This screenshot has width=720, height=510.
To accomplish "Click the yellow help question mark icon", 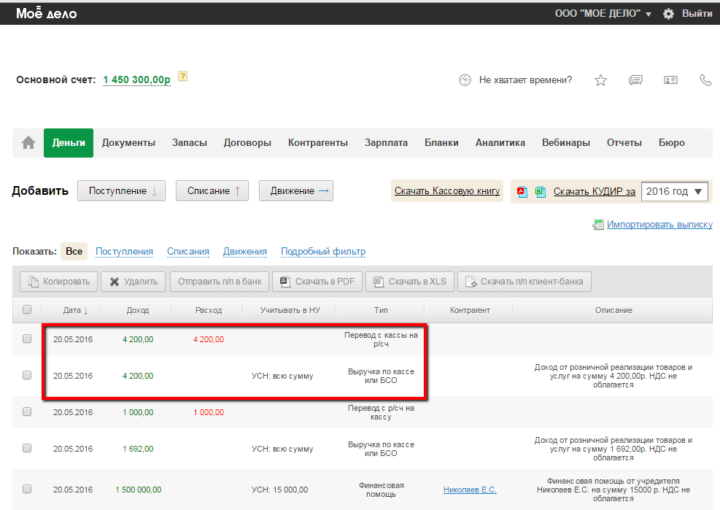I will [183, 76].
